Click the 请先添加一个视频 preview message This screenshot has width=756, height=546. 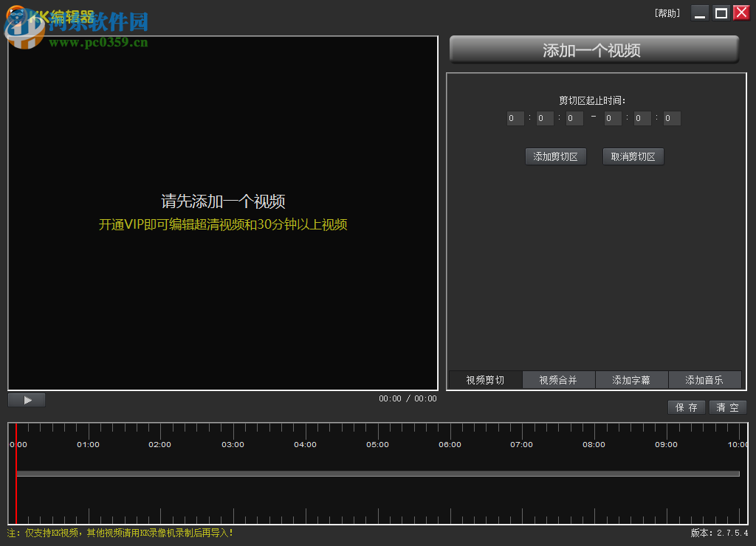tap(223, 201)
